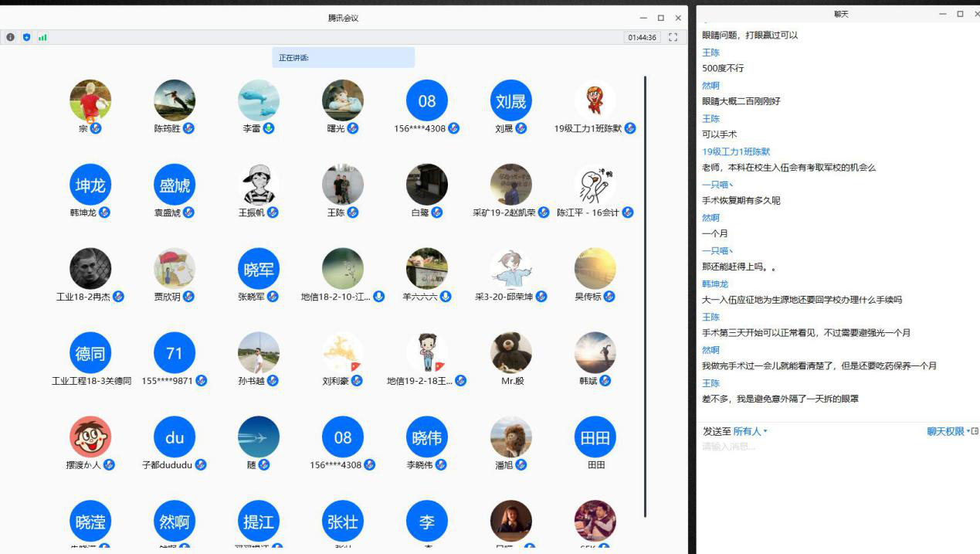Click the chat message input field
The height and width of the screenshot is (554, 980).
[x=834, y=464]
